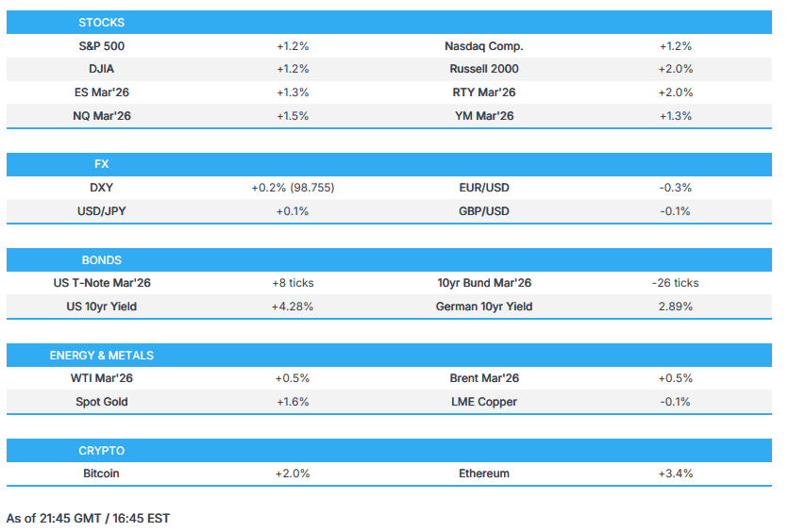Select the Nasdaq Comp. label
The image size is (789, 532).
coord(483,46)
